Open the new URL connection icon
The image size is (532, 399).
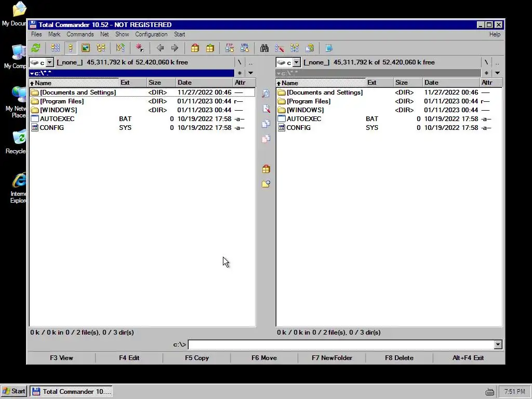(x=245, y=48)
